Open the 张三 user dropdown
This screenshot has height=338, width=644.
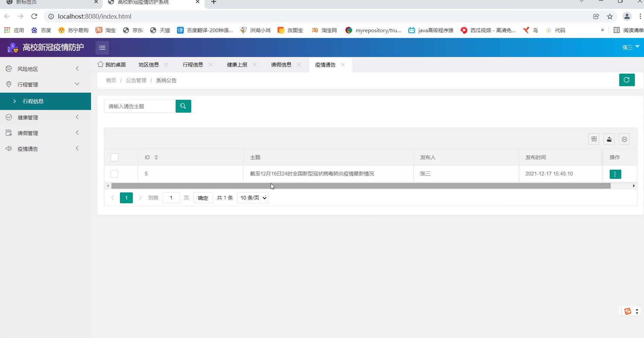[630, 48]
